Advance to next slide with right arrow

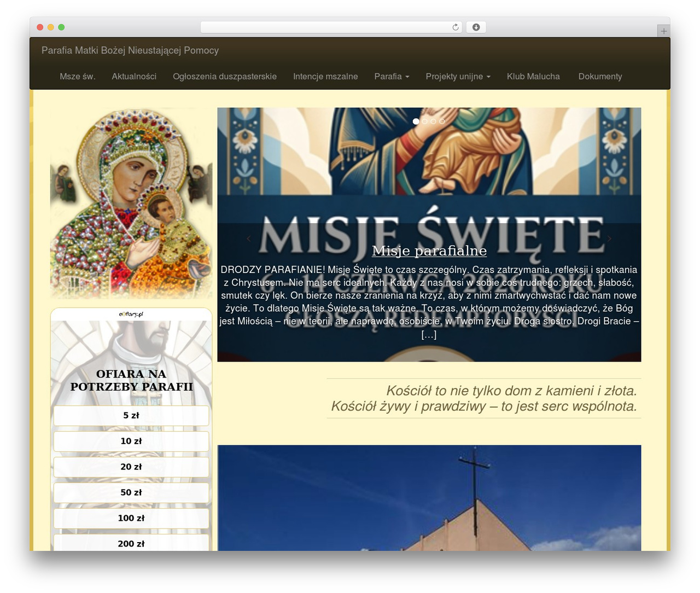[609, 239]
